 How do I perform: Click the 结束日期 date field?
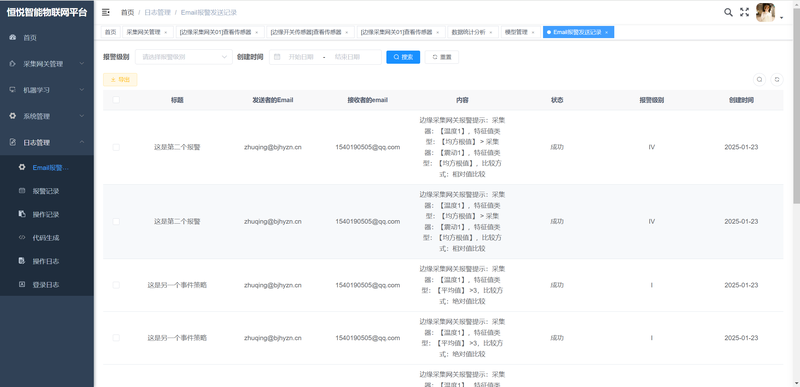[348, 57]
